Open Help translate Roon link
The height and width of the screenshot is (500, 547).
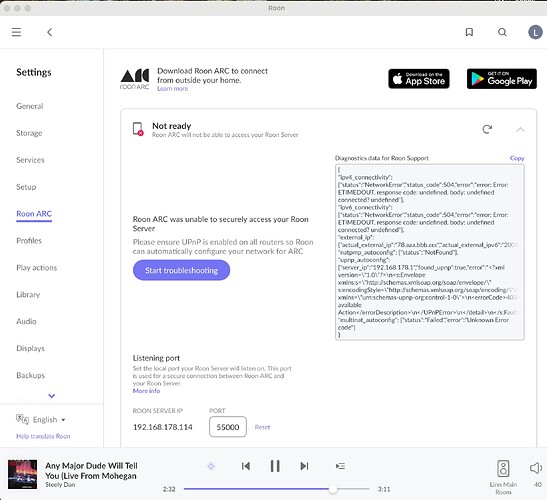click(43, 436)
